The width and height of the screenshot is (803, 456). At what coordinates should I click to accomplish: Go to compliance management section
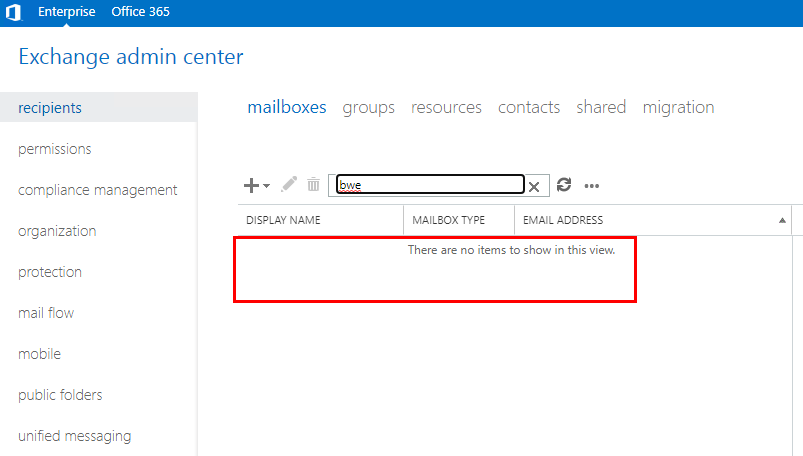click(x=98, y=190)
